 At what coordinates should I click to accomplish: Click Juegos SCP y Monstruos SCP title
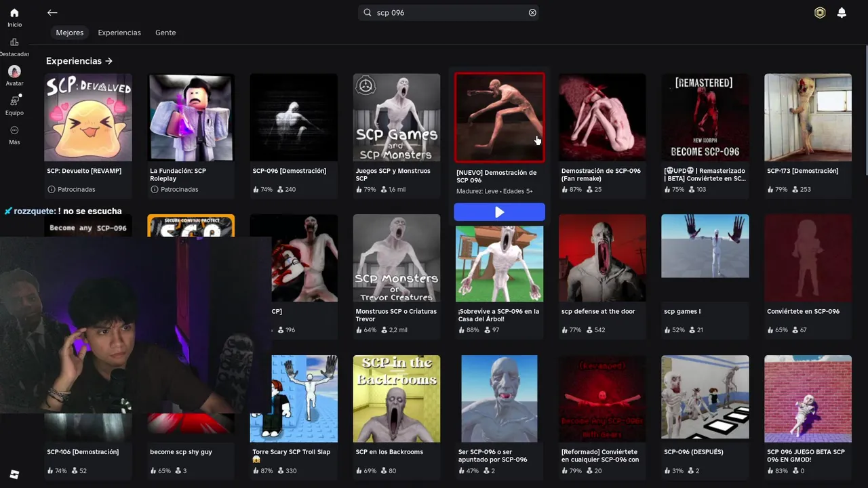pos(393,175)
